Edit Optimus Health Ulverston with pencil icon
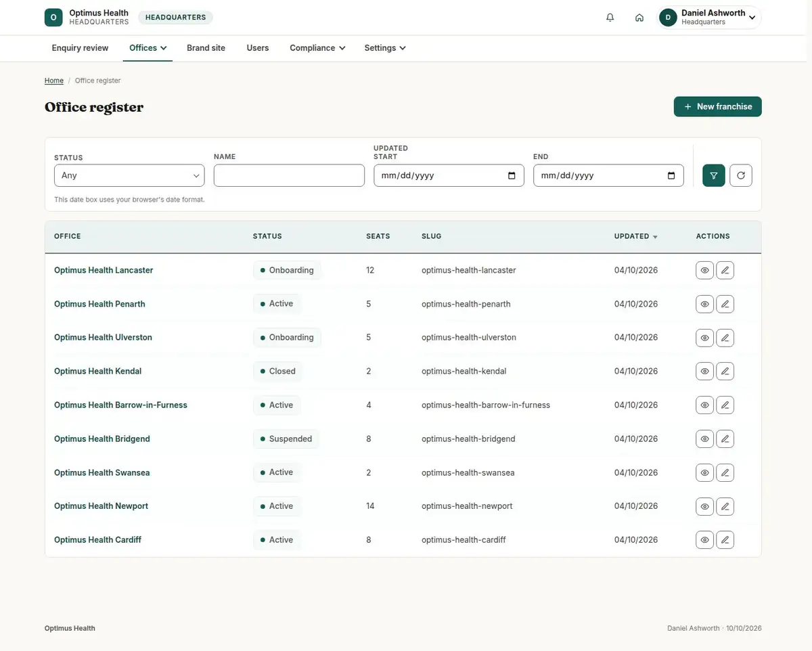 [725, 338]
